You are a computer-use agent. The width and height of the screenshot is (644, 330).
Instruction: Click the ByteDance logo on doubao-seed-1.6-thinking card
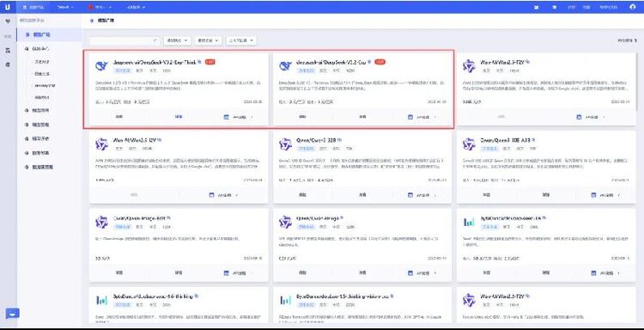click(x=101, y=301)
